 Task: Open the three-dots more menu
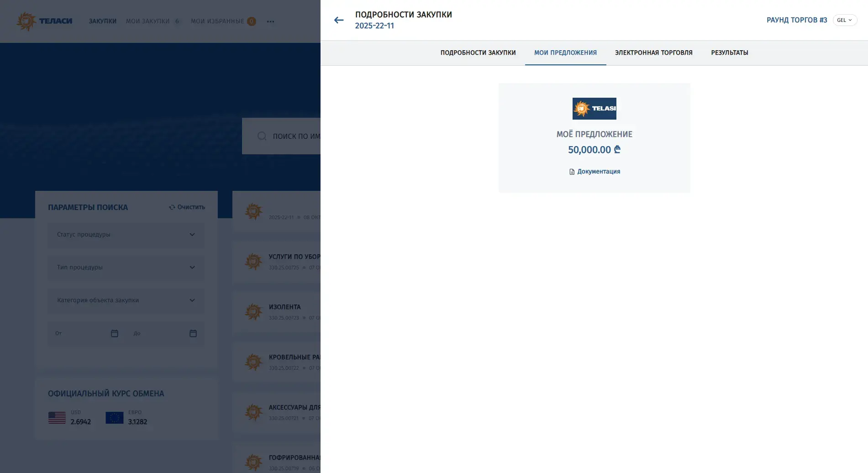pos(270,21)
